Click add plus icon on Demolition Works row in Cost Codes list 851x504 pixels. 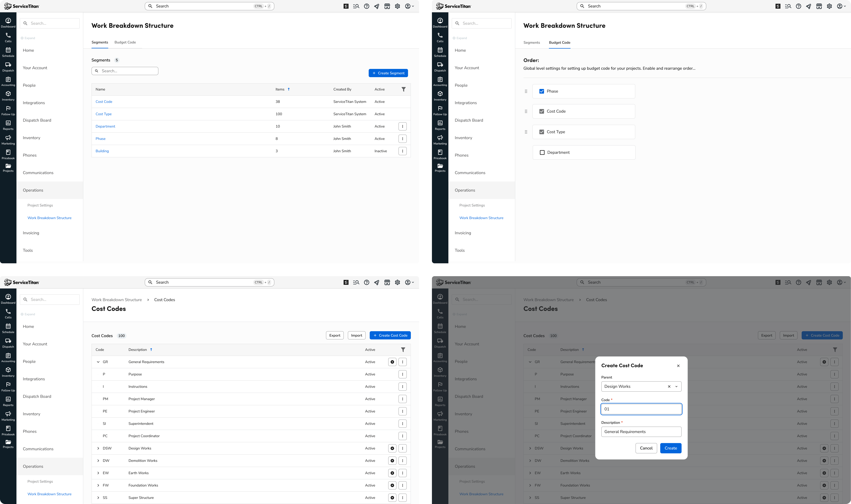pos(392,461)
